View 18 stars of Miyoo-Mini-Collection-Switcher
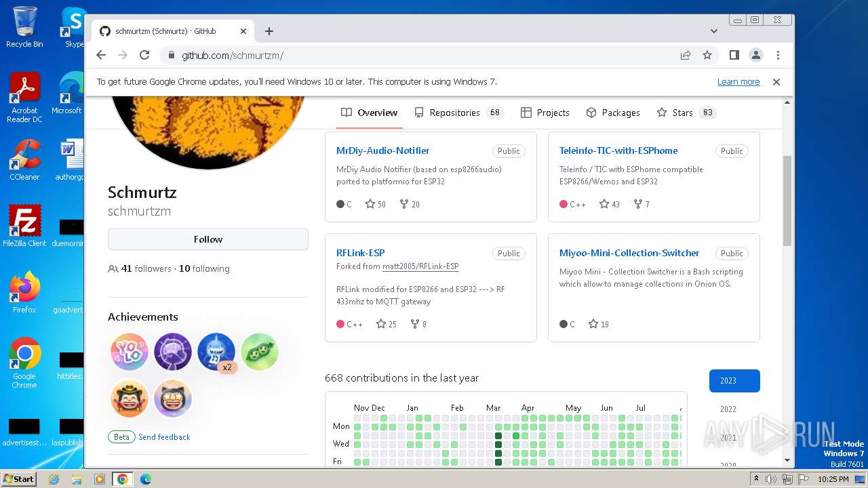This screenshot has width=868, height=488. pyautogui.click(x=599, y=324)
